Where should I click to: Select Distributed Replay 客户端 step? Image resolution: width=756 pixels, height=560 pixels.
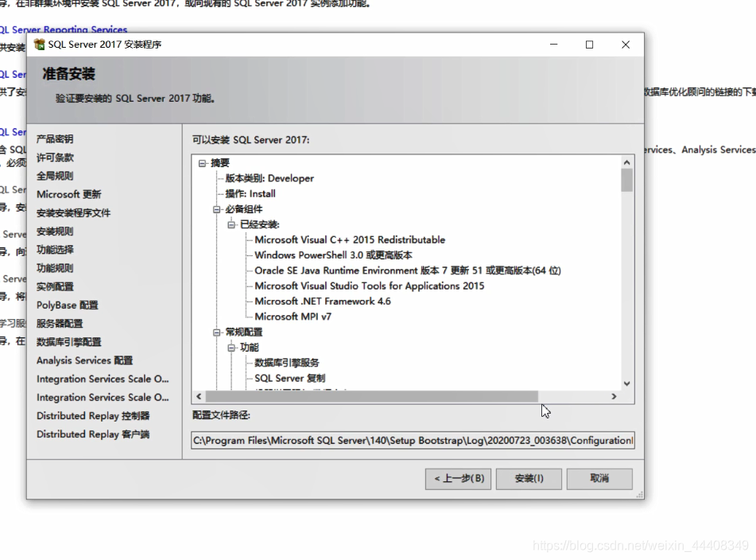coord(93,434)
